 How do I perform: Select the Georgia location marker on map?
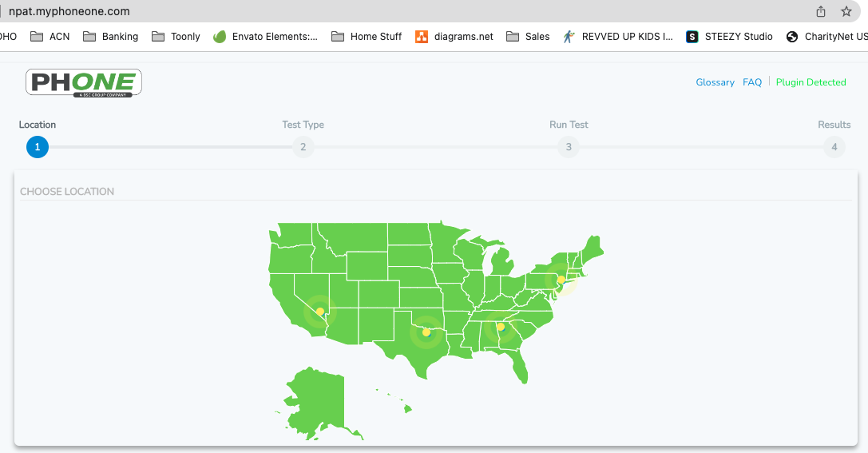point(501,327)
